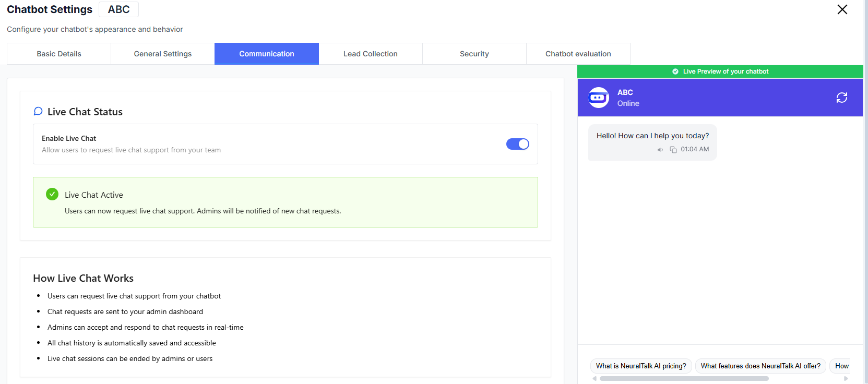Click 'Users can request live chat support' bullet

click(134, 296)
